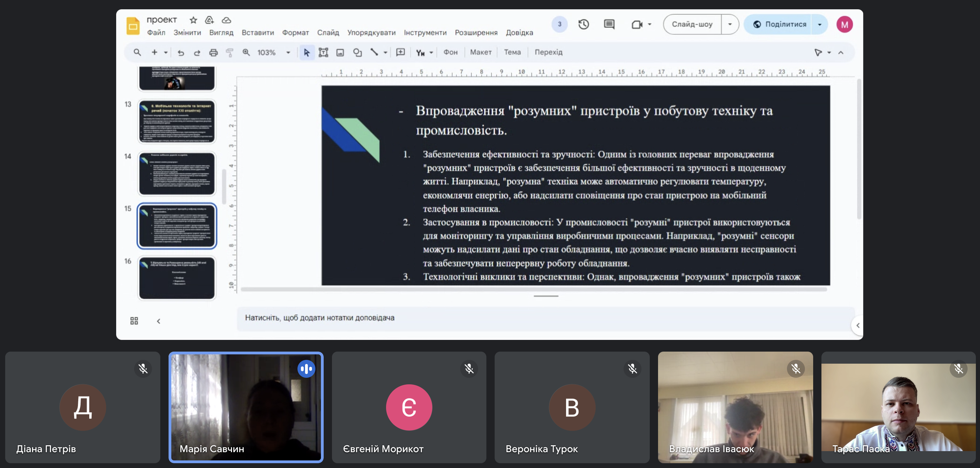
Task: Select slide 14 thumbnail
Action: pos(177,173)
